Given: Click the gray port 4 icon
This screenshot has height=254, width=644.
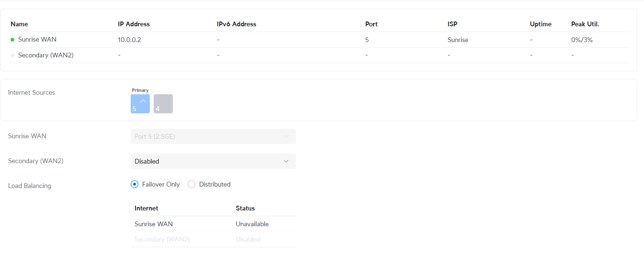Looking at the screenshot, I should [163, 104].
